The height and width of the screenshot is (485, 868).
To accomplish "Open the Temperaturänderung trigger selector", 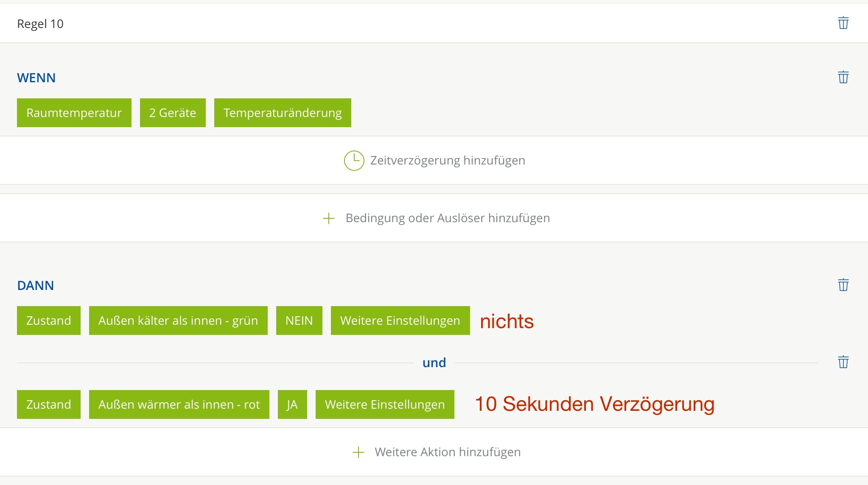I will coord(283,113).
